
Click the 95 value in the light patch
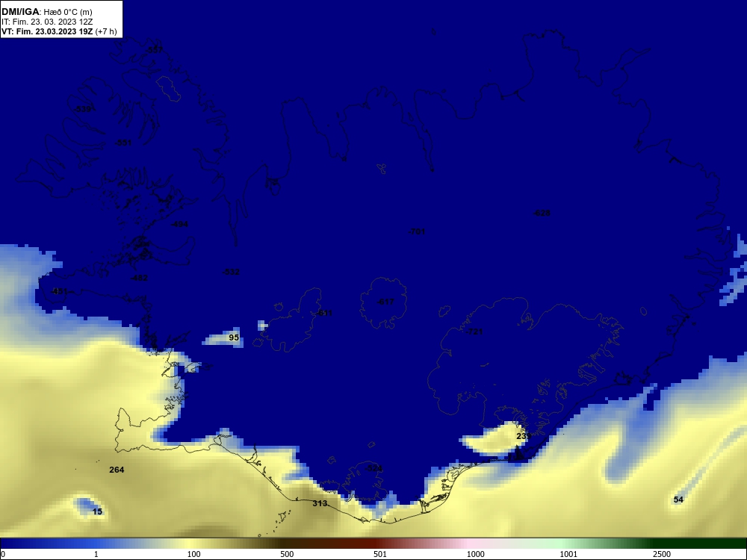[x=234, y=337]
